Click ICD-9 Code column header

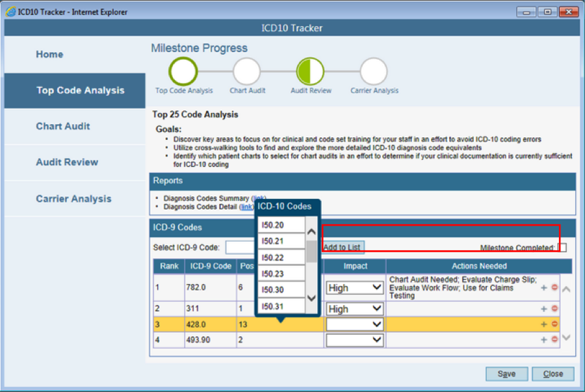tap(211, 267)
